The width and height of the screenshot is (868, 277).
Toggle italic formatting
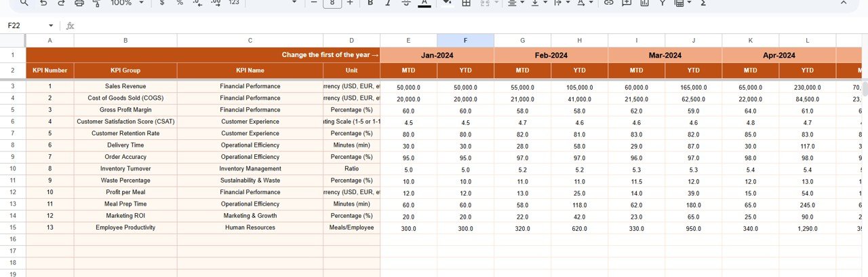pos(387,3)
